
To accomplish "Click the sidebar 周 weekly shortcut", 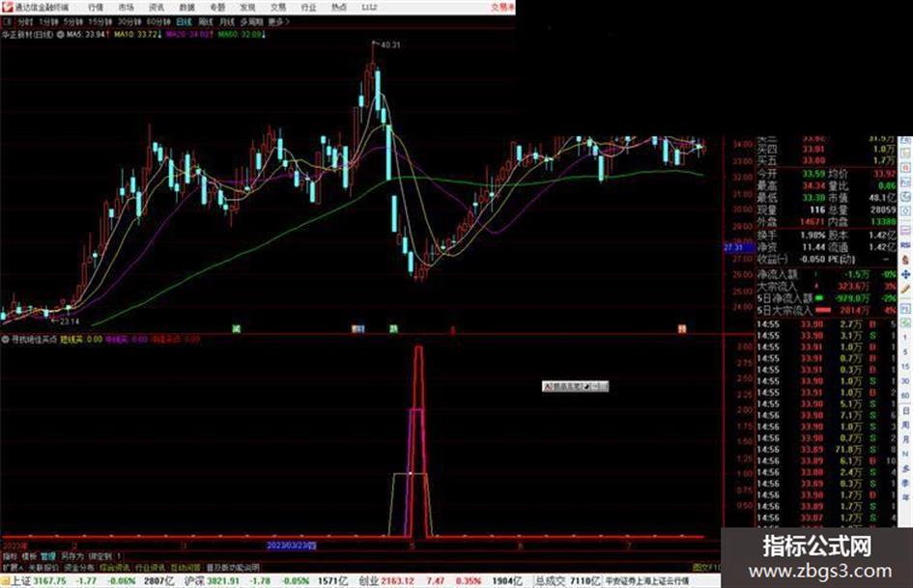I will (x=905, y=426).
